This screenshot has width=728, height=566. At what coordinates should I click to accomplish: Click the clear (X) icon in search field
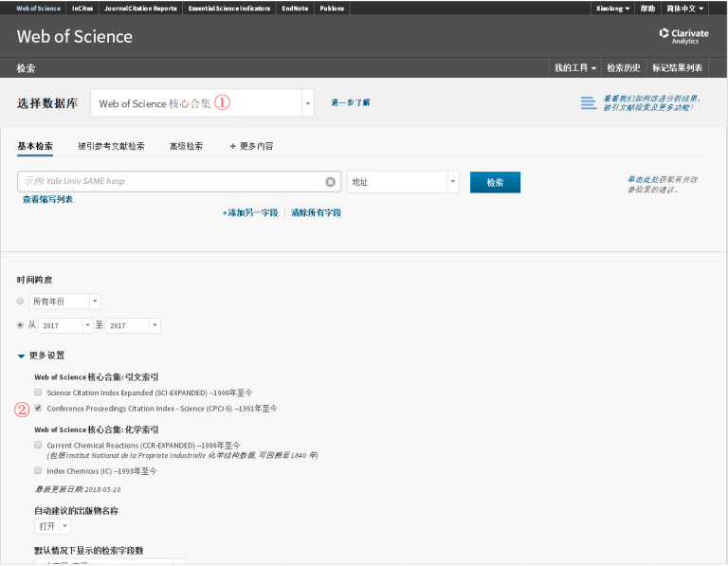(330, 182)
